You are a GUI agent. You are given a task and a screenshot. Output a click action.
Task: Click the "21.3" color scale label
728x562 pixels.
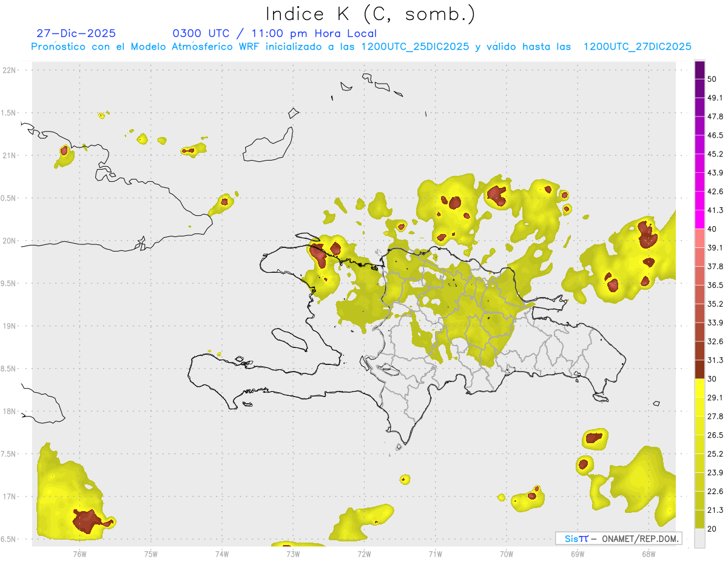pyautogui.click(x=715, y=510)
